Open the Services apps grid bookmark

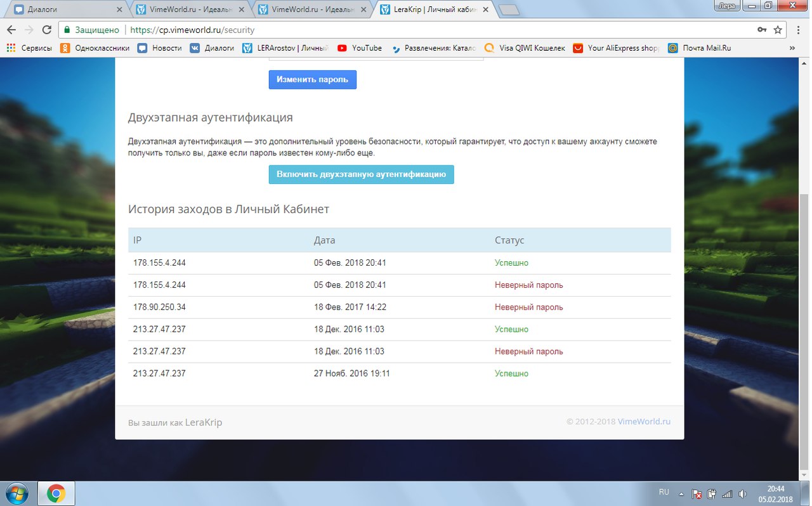tap(29, 48)
